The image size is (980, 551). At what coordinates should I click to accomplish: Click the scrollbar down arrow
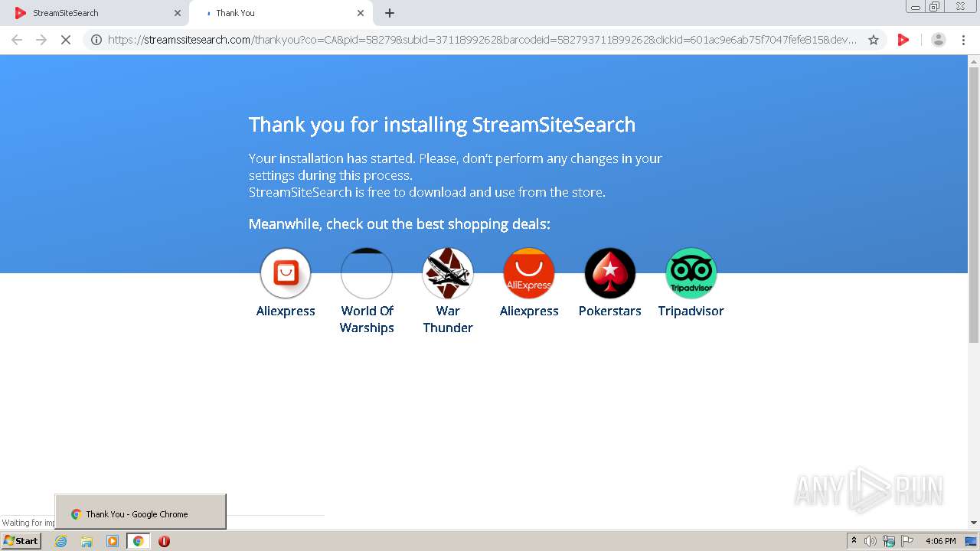click(x=974, y=523)
